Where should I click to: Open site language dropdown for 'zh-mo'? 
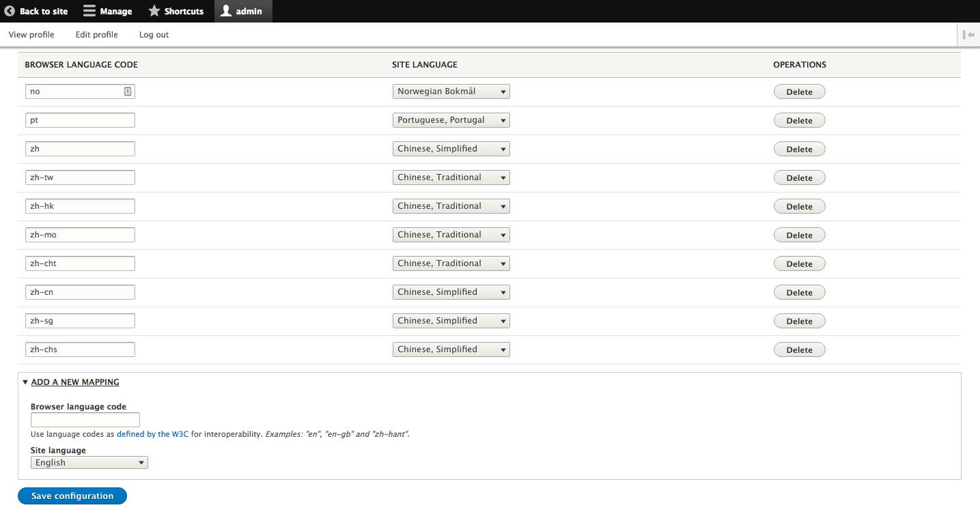tap(451, 235)
